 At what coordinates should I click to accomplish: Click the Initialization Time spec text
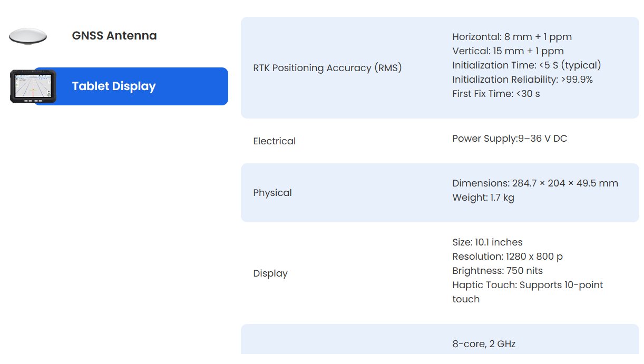pyautogui.click(x=526, y=65)
